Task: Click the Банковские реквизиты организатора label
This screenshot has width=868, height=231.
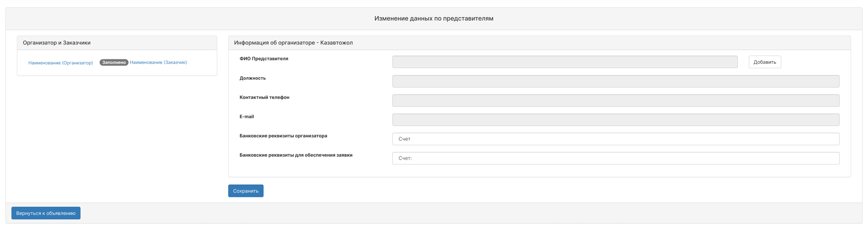Action: click(283, 136)
